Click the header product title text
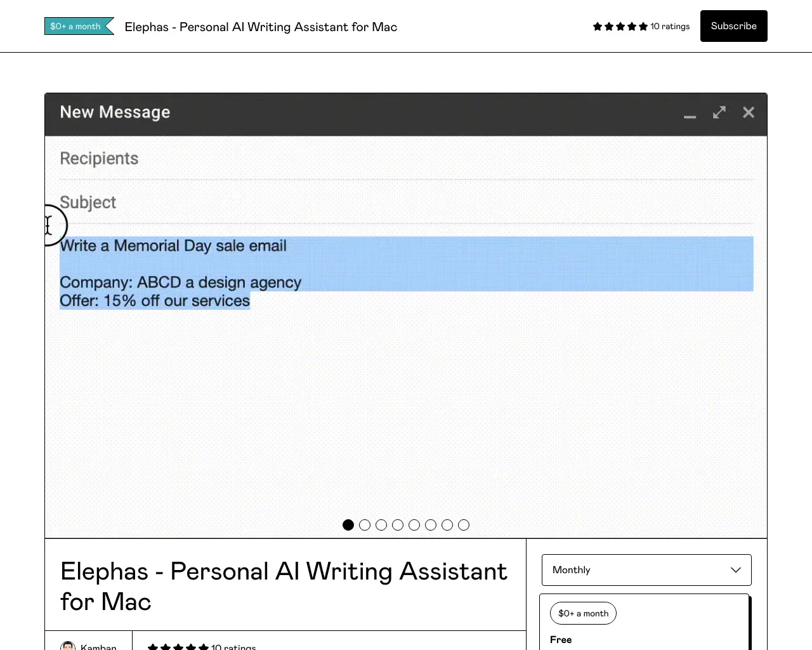812x650 pixels. (x=261, y=27)
